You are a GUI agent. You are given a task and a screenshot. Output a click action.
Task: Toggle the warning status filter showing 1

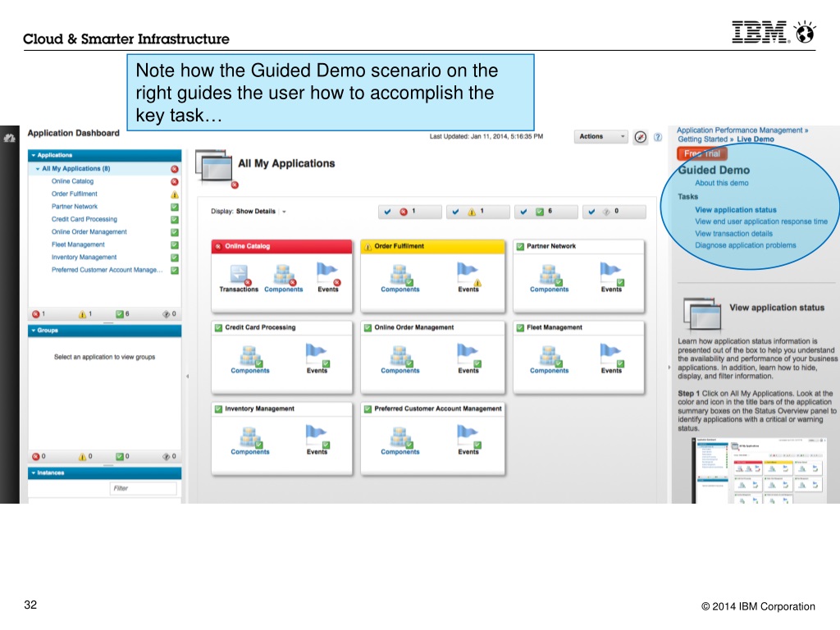[478, 212]
